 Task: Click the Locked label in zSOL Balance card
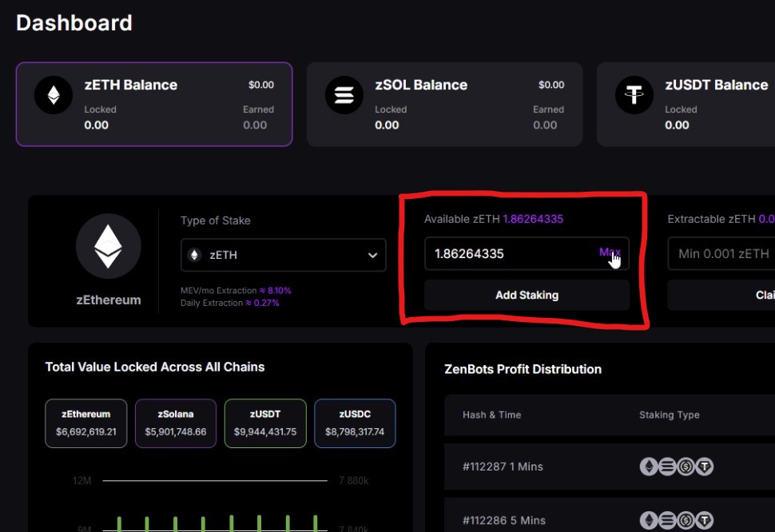click(x=391, y=109)
